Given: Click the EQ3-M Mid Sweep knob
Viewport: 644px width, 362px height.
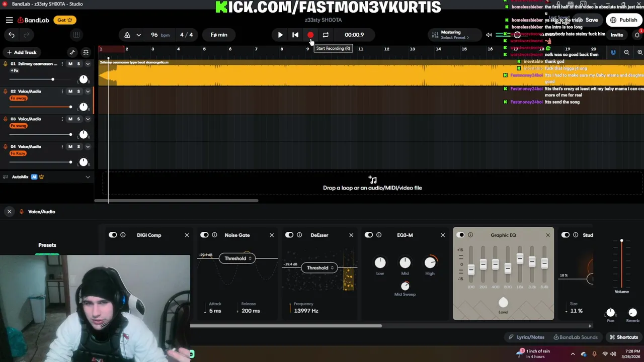Looking at the screenshot, I should (405, 285).
